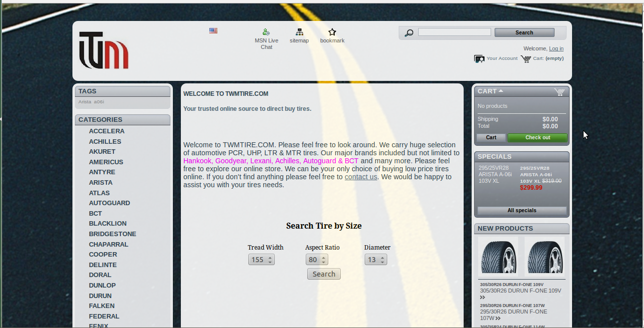Click the magnifier icon beside search field

[x=409, y=33]
